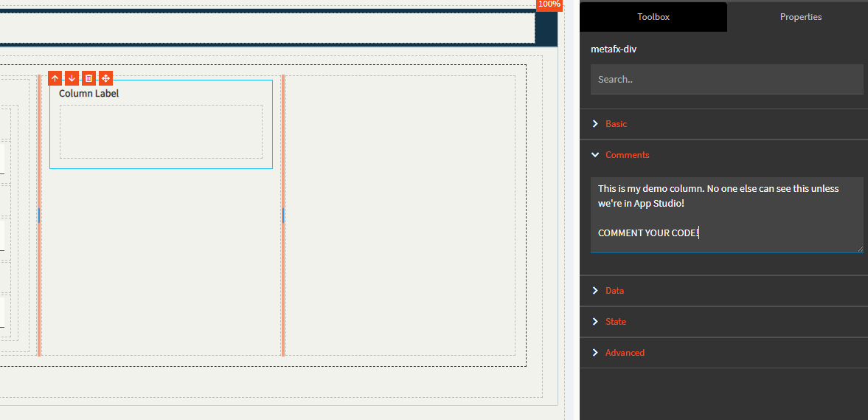The width and height of the screenshot is (868, 420).
Task: Select the Column Label text
Action: 88,93
